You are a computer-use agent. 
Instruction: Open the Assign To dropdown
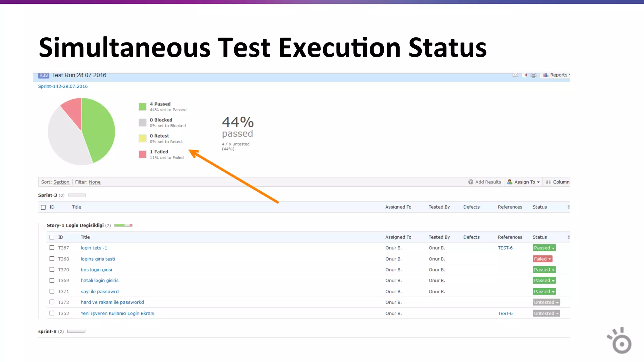pos(523,182)
